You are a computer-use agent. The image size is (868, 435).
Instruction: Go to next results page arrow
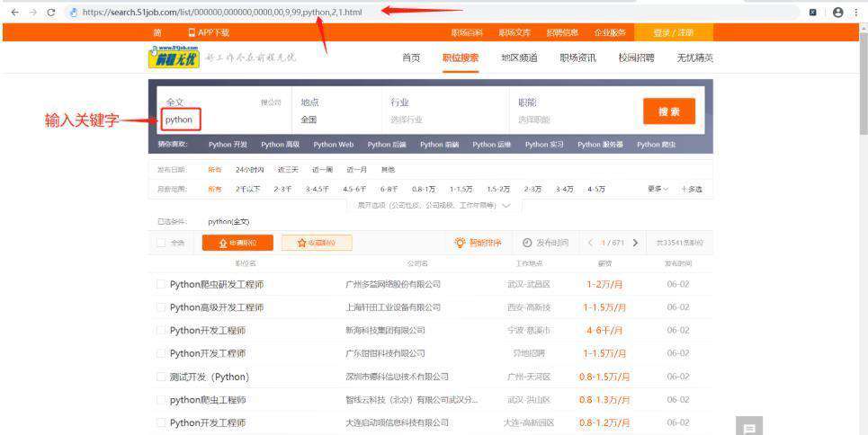click(x=635, y=243)
